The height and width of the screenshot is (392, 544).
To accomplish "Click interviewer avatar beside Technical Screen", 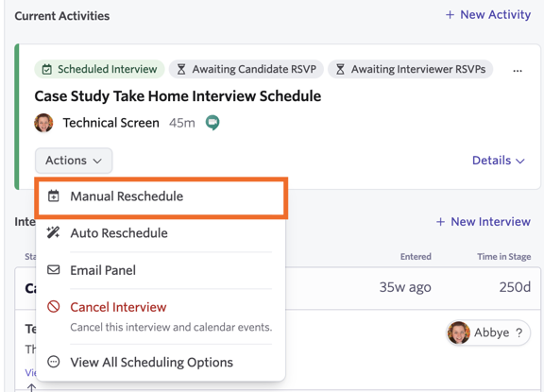I will [x=43, y=123].
